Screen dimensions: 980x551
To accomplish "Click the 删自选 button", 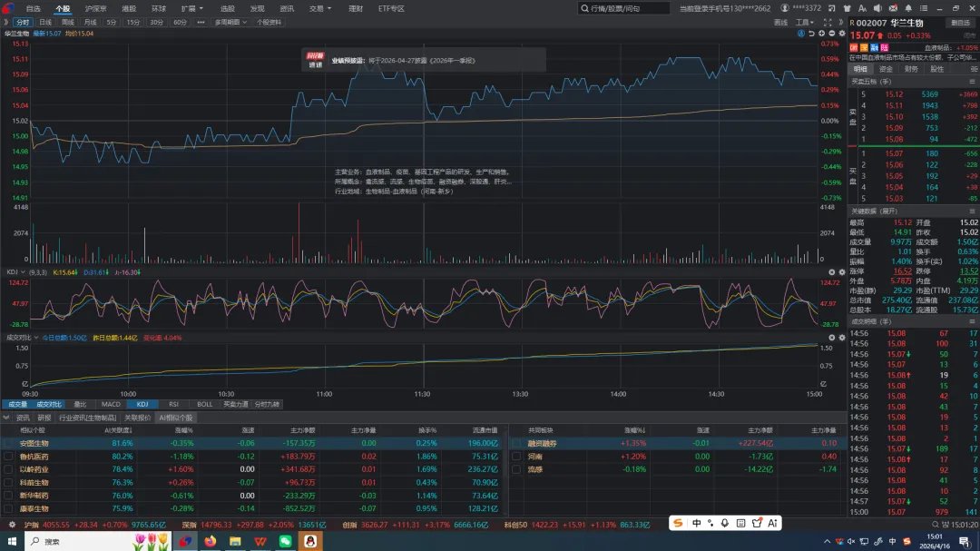I will 960,23.
